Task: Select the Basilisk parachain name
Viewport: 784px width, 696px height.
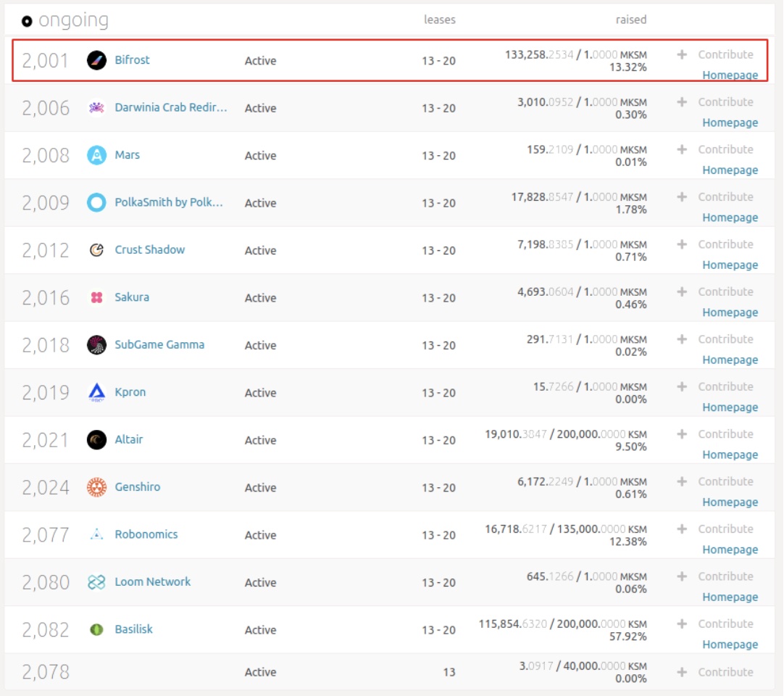Action: [x=133, y=629]
